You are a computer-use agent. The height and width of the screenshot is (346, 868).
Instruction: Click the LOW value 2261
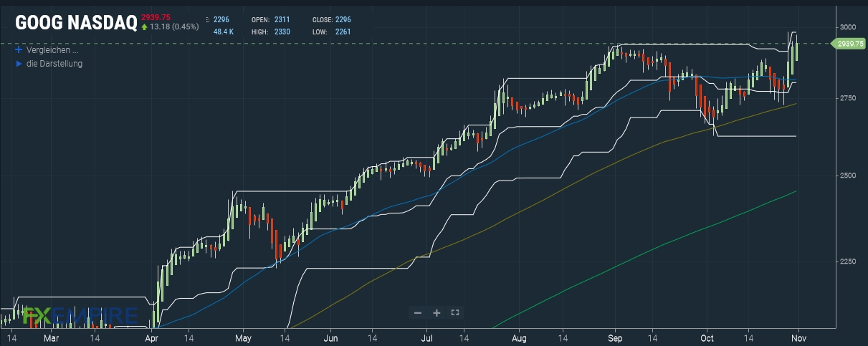tap(343, 32)
